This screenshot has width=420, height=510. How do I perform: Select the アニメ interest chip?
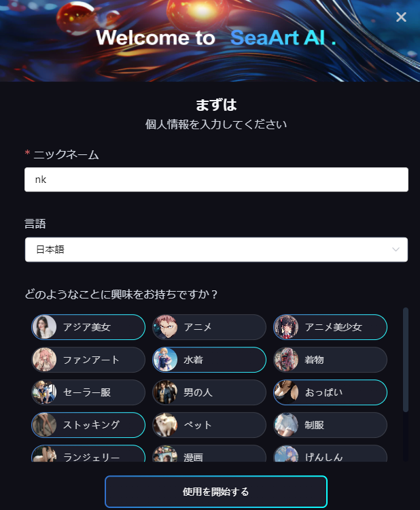point(209,327)
